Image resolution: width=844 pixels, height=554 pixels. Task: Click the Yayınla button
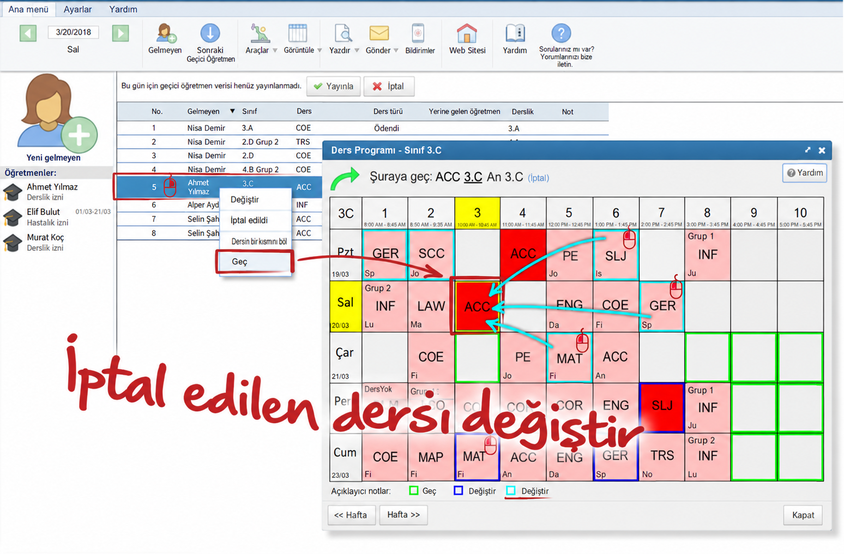[x=334, y=86]
